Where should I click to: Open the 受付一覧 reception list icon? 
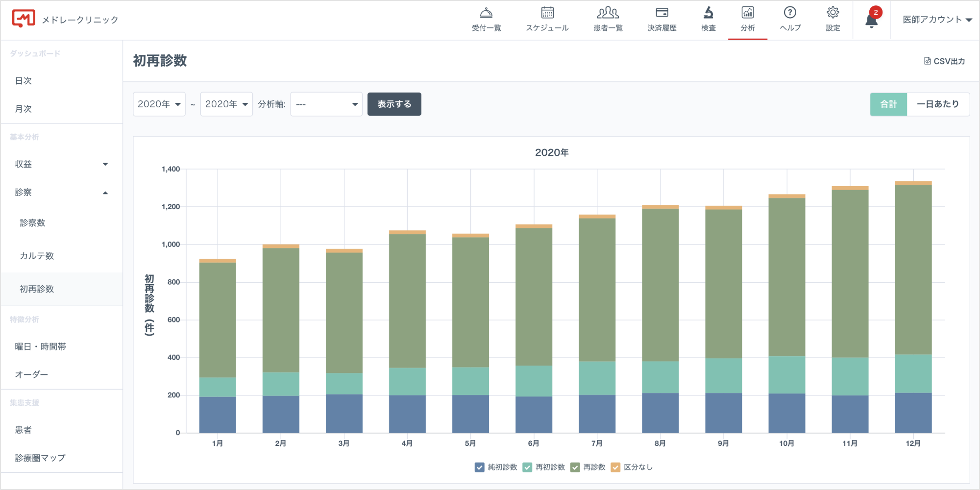point(486,14)
